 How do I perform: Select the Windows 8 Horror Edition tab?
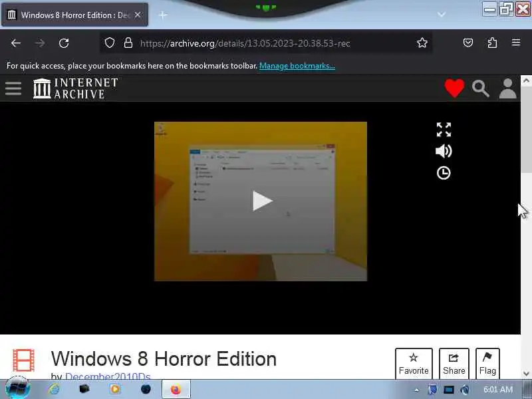75,15
